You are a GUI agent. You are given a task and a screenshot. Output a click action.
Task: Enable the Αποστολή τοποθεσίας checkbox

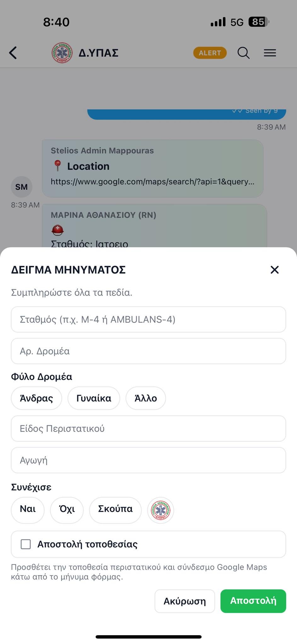(x=26, y=544)
